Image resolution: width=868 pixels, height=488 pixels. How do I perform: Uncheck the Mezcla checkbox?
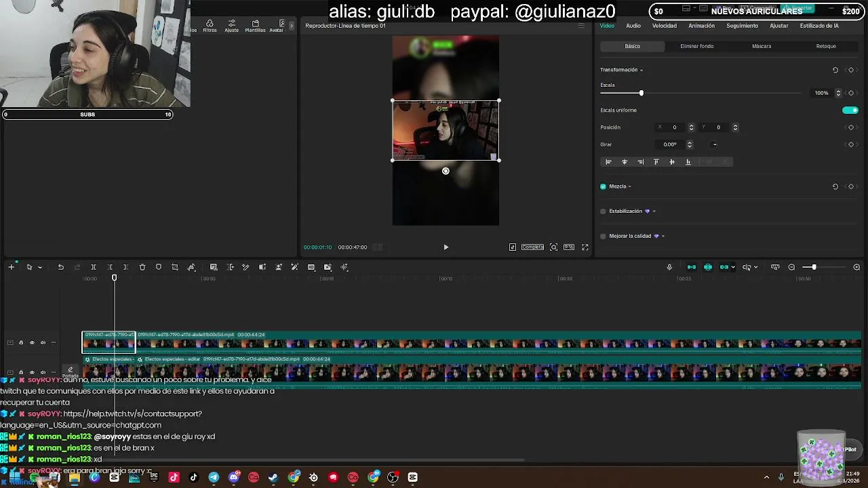coord(603,186)
